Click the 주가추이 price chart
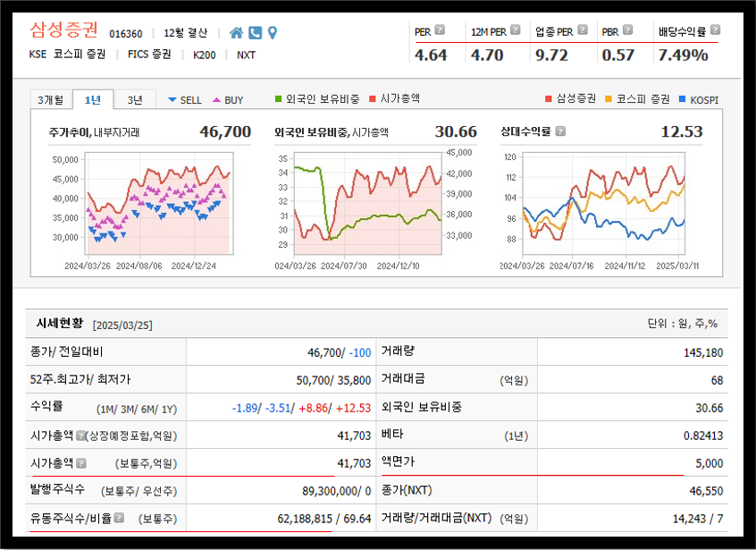 tap(159, 203)
